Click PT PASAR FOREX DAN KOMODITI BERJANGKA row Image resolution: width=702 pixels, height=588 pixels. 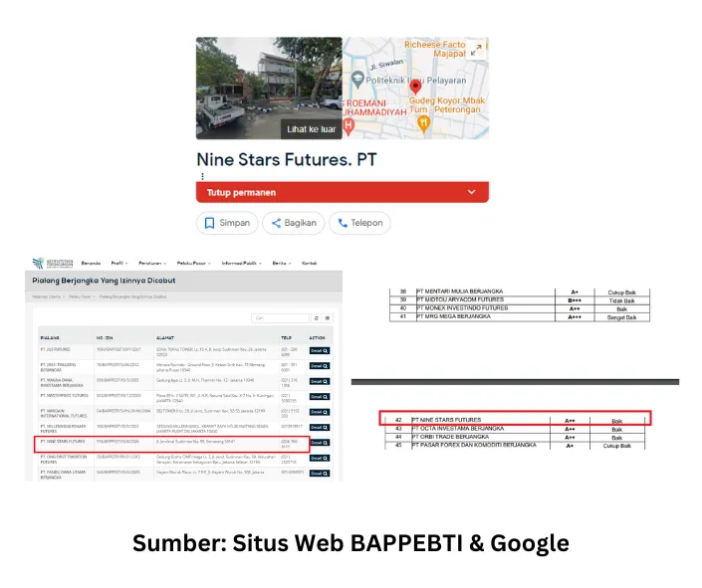[x=515, y=446]
